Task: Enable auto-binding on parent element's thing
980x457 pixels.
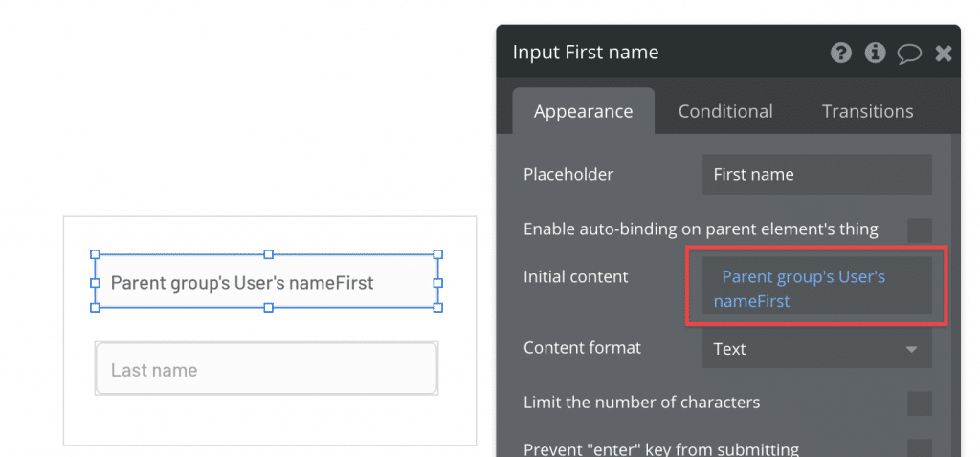Action: click(919, 229)
